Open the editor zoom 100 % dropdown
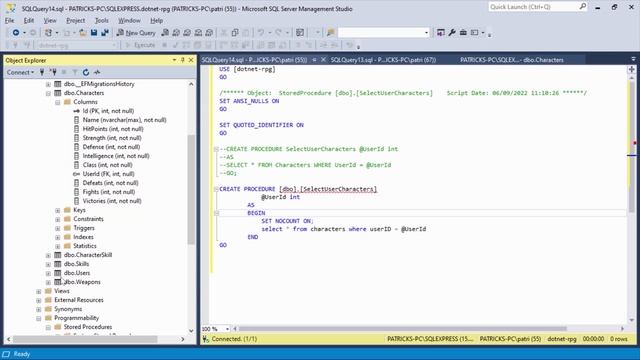Viewport: 640px width, 360px height. [x=227, y=329]
